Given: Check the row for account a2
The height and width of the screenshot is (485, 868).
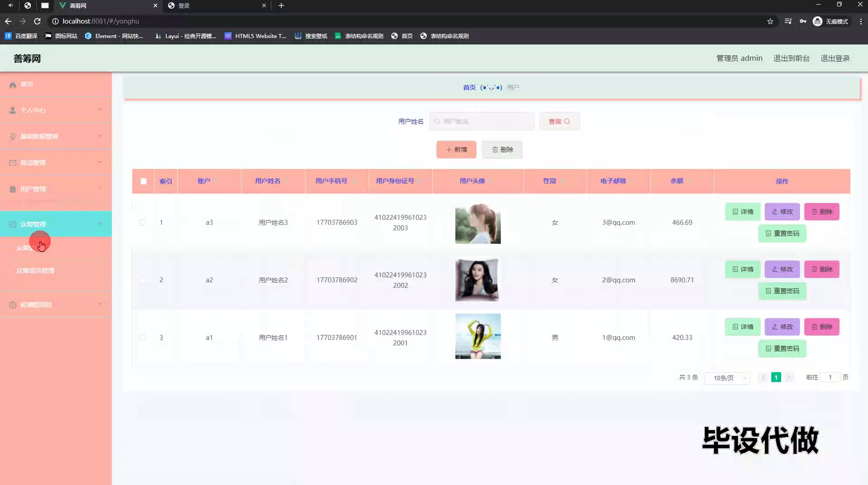Looking at the screenshot, I should (142, 280).
